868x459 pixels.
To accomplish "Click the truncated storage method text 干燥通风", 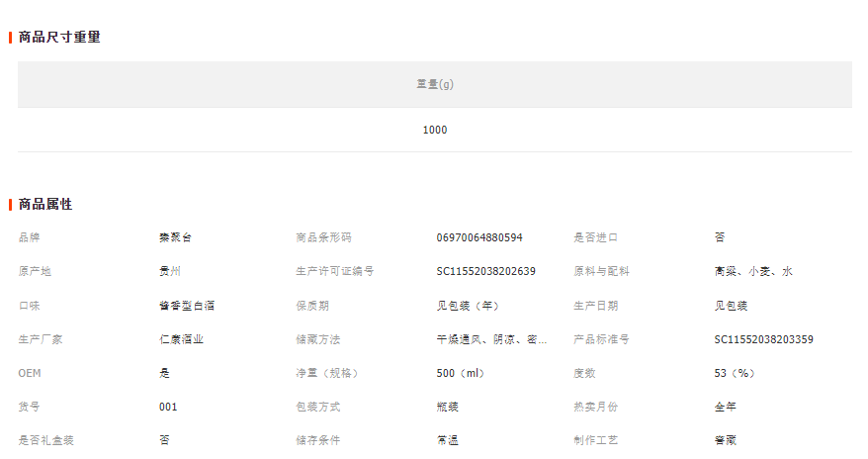I will click(x=491, y=339).
